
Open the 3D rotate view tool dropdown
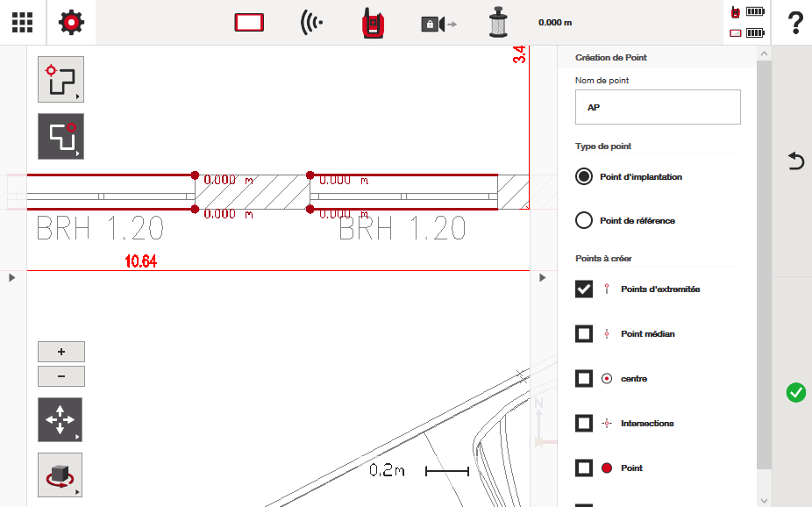(61, 475)
